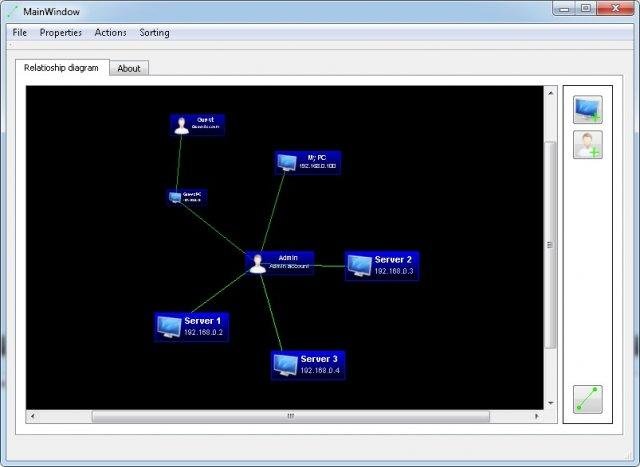
Task: Open the Sorting menu
Action: (154, 33)
